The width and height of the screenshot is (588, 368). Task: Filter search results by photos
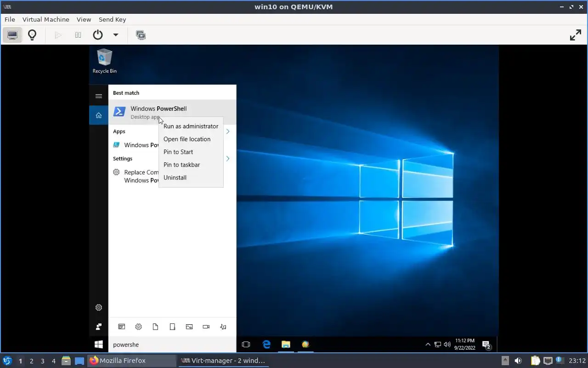(x=189, y=327)
